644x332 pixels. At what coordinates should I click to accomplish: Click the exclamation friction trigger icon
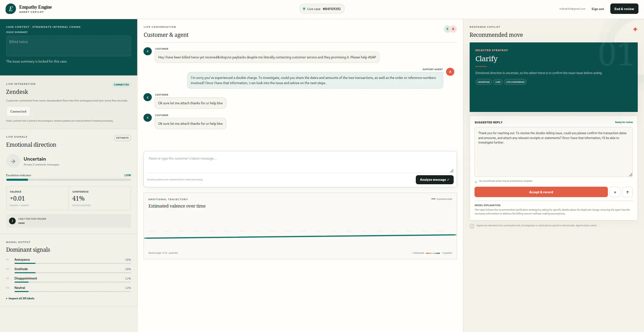click(x=12, y=221)
